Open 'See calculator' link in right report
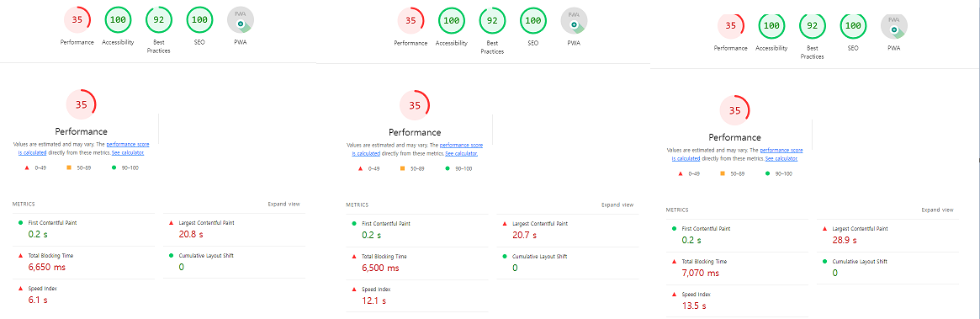The image size is (980, 319). 781,159
